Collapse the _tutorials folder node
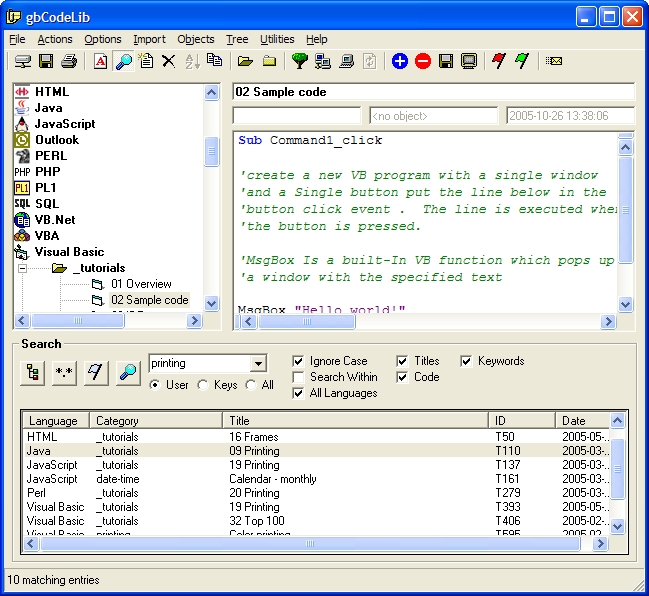Image resolution: width=649 pixels, height=596 pixels. [x=22, y=269]
